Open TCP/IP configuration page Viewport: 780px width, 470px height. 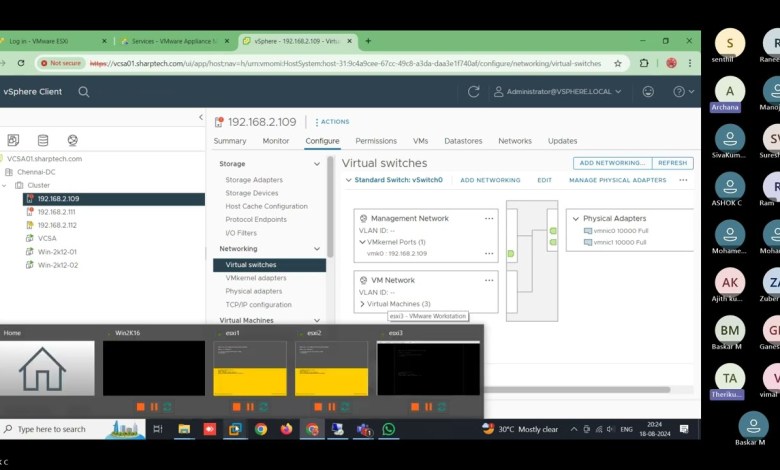tap(258, 304)
